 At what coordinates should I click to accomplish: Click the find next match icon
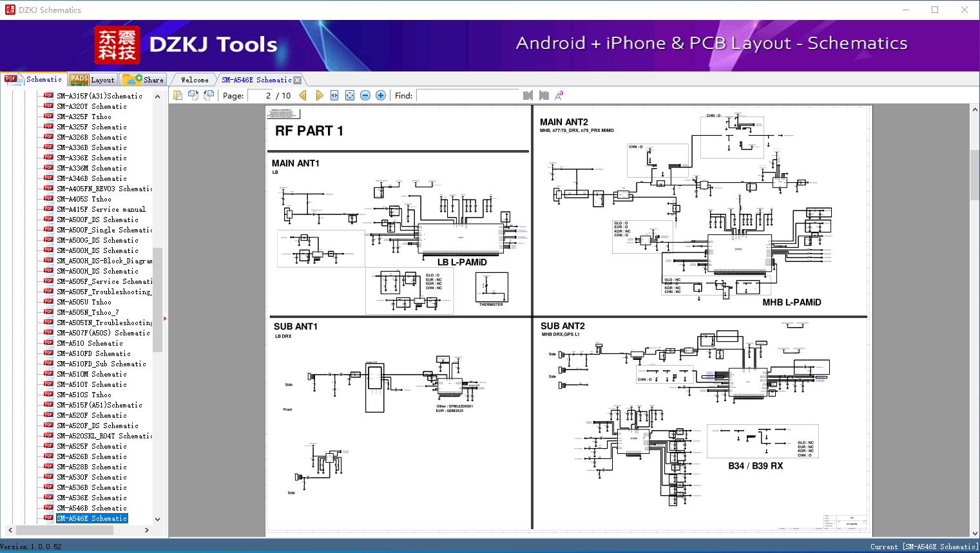coord(544,95)
